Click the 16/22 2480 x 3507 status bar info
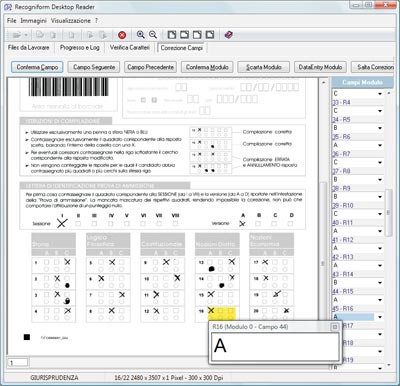The width and height of the screenshot is (400, 386). pos(169,378)
